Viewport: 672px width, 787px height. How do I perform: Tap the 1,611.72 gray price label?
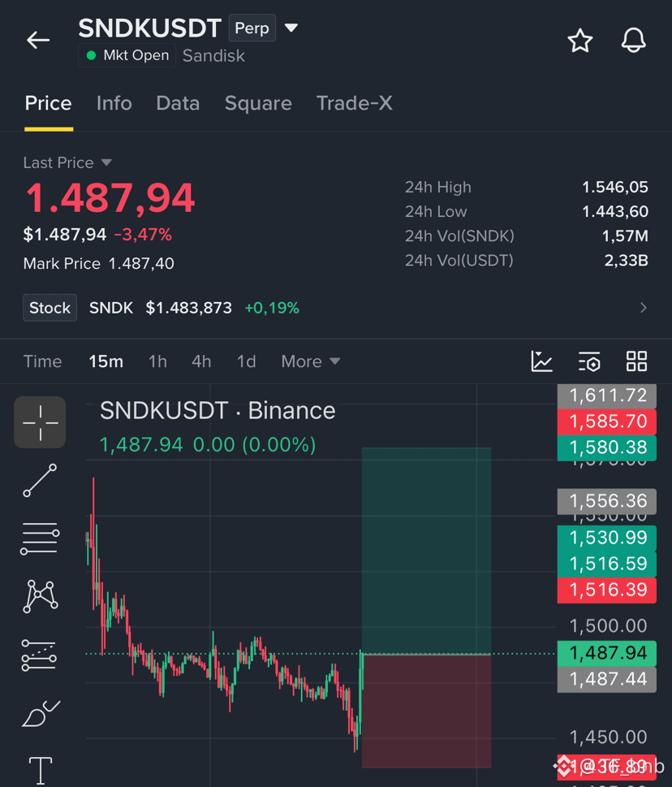pyautogui.click(x=607, y=396)
